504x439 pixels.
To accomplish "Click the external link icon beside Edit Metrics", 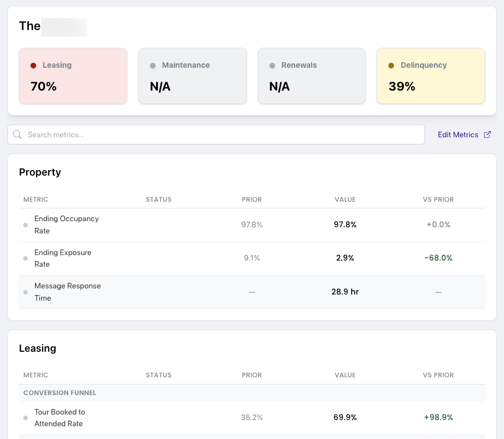I will coord(487,134).
